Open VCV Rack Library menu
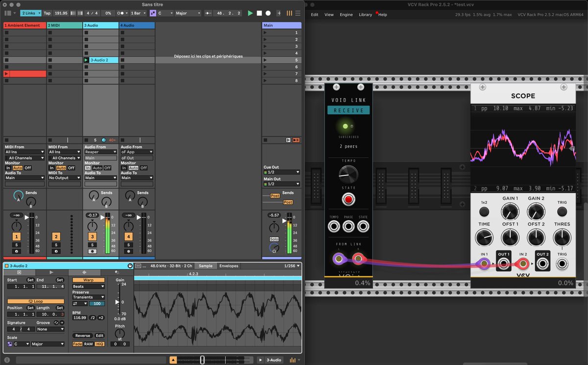 [x=365, y=15]
